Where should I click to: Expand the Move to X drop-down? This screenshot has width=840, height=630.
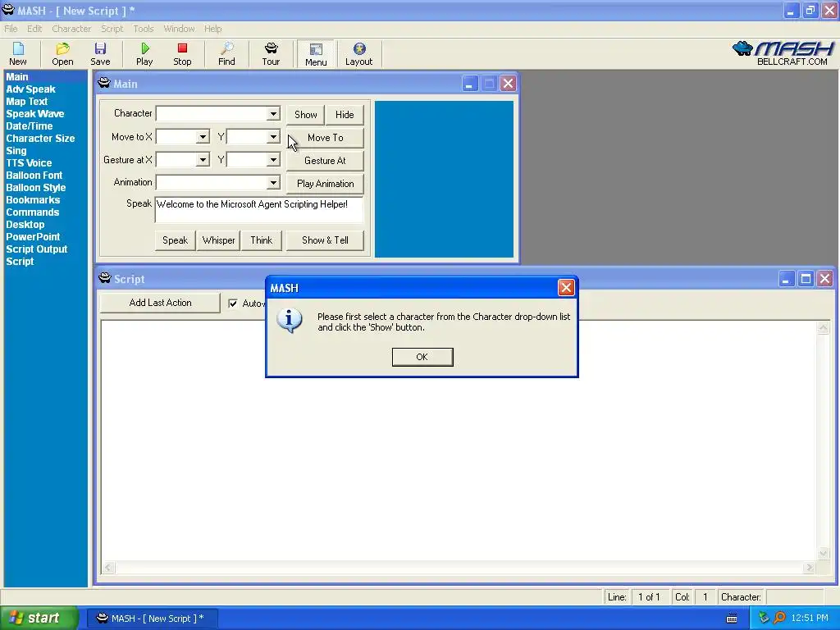pyautogui.click(x=203, y=137)
